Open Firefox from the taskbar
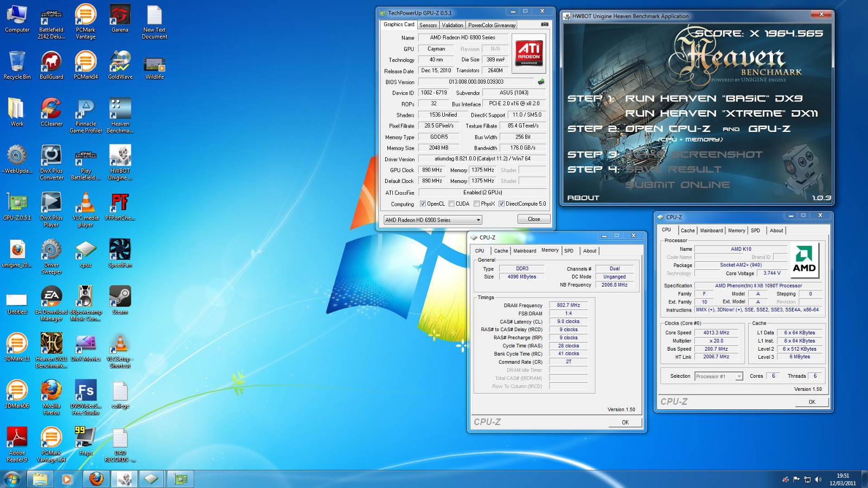Image resolution: width=868 pixels, height=488 pixels. pyautogui.click(x=96, y=479)
